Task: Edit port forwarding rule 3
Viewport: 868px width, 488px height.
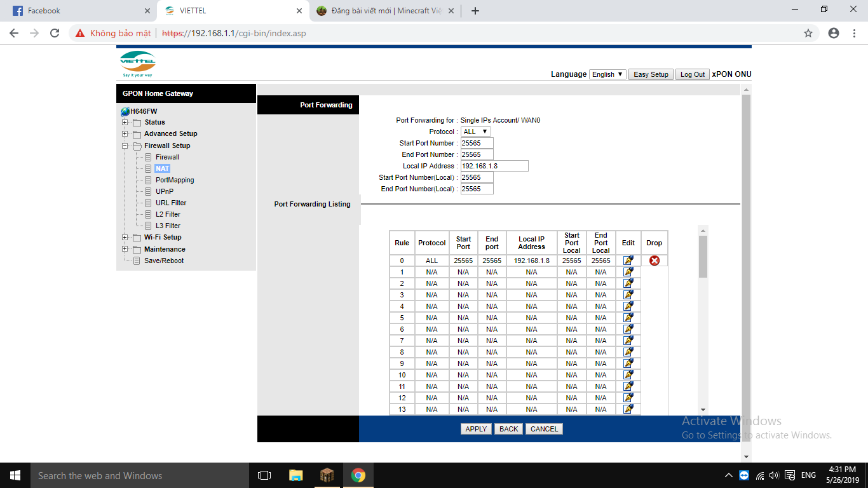Action: 628,295
